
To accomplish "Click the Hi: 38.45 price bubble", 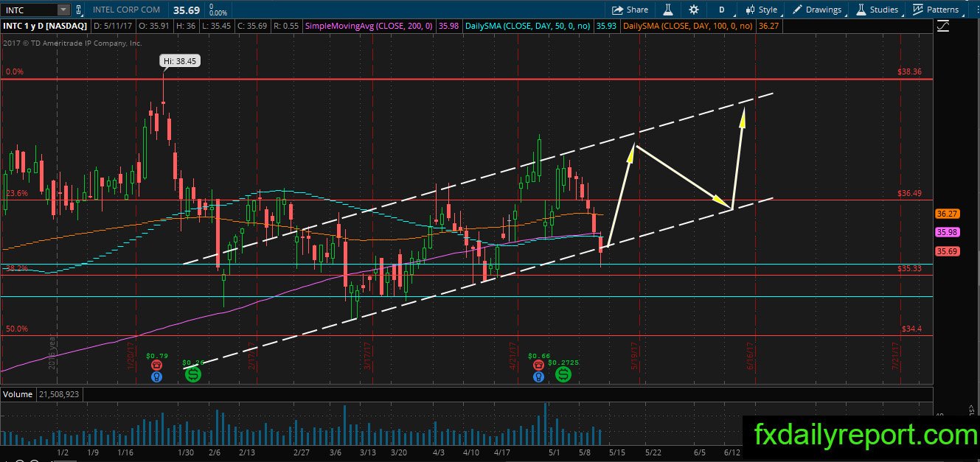I will [x=180, y=62].
